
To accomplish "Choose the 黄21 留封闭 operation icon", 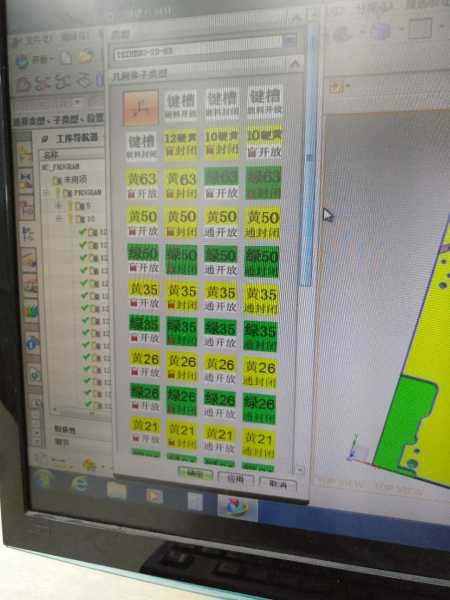I will click(x=182, y=435).
